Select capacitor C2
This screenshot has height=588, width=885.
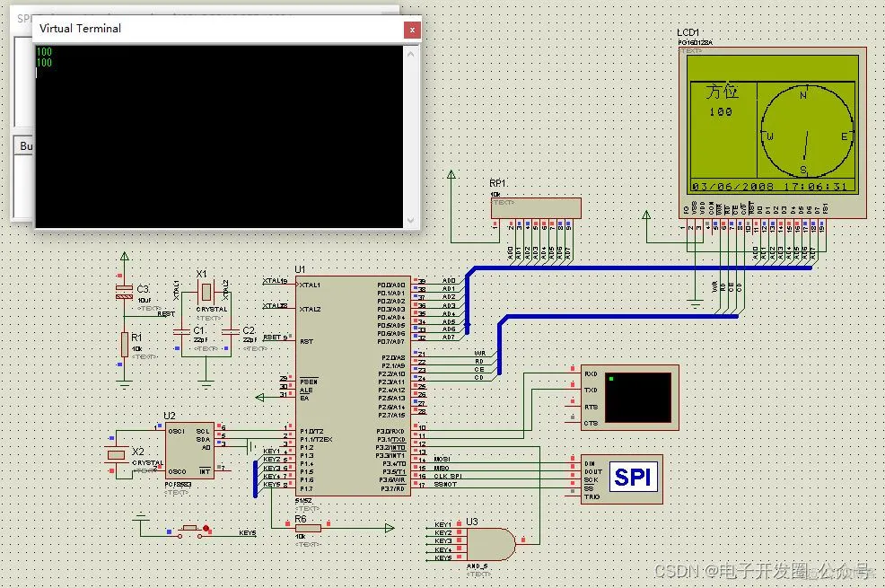click(231, 332)
